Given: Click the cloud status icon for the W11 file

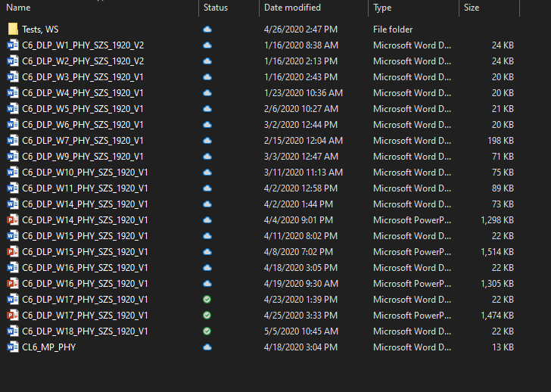Looking at the screenshot, I should click(207, 188).
